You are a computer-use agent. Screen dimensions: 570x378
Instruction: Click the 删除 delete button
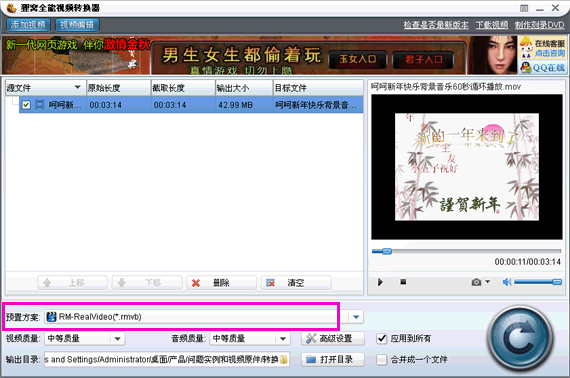[x=221, y=283]
